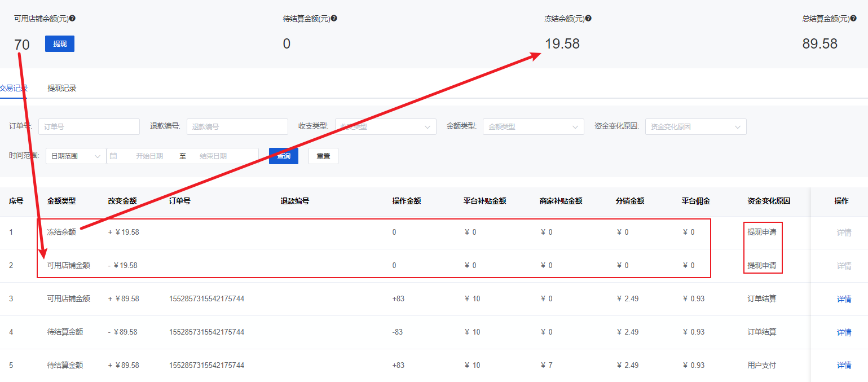Screen dimensions: 868x382
Task: Expand the 金额类型 dropdown
Action: (533, 127)
